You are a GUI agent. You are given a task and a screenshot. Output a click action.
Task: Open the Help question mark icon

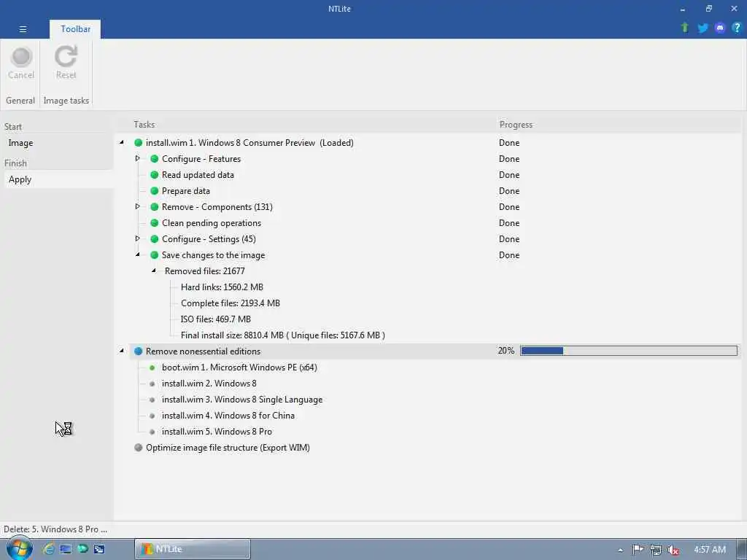(737, 28)
